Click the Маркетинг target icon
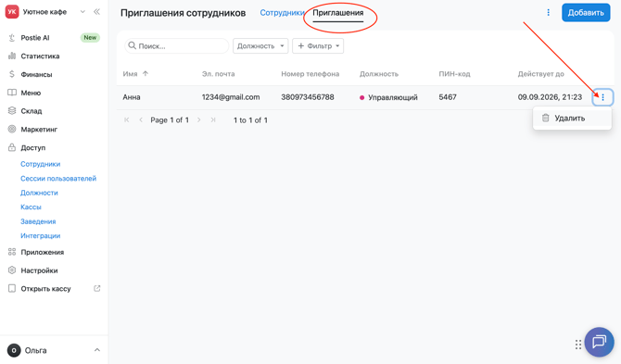621x364 pixels. coord(12,129)
